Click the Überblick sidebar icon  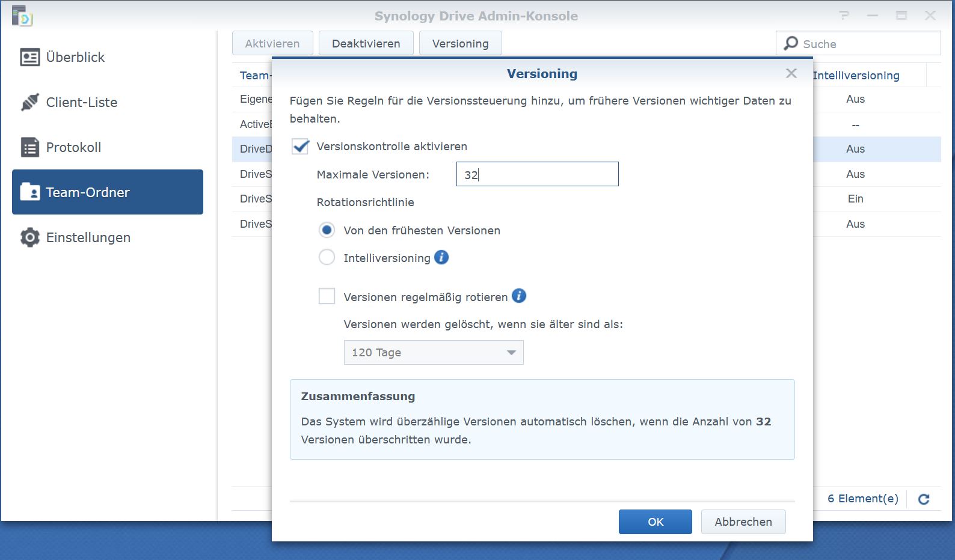coord(29,57)
